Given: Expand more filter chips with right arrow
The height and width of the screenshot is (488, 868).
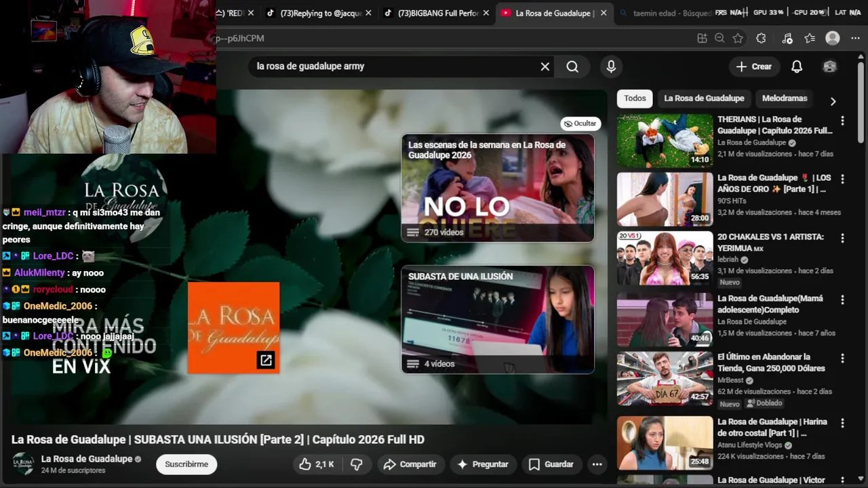Looking at the screenshot, I should click(x=833, y=101).
